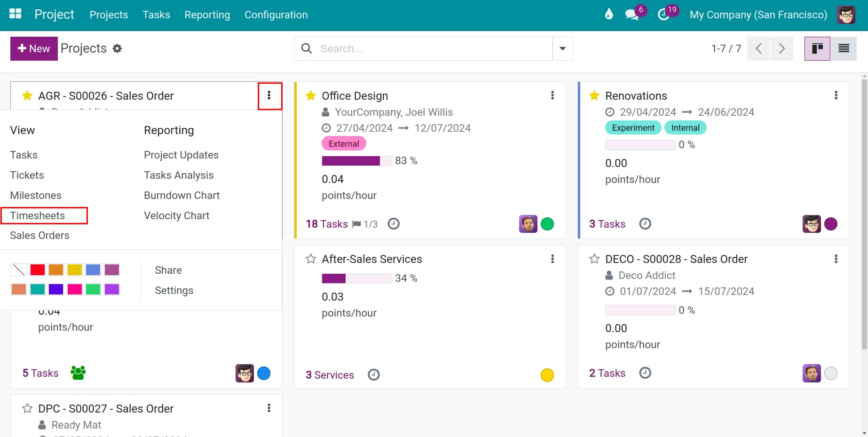Pick the yellow color swatch
The height and width of the screenshot is (437, 868).
(75, 270)
